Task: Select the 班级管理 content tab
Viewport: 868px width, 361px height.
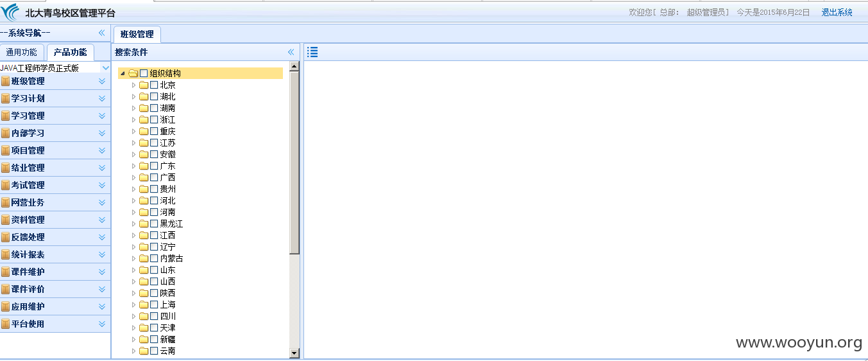Action: [x=137, y=34]
